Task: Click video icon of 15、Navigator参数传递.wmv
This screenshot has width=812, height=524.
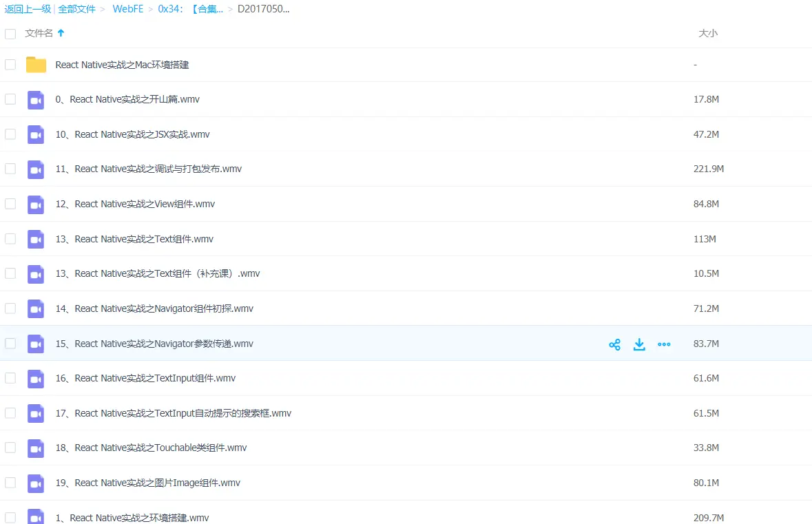Action: 36,344
